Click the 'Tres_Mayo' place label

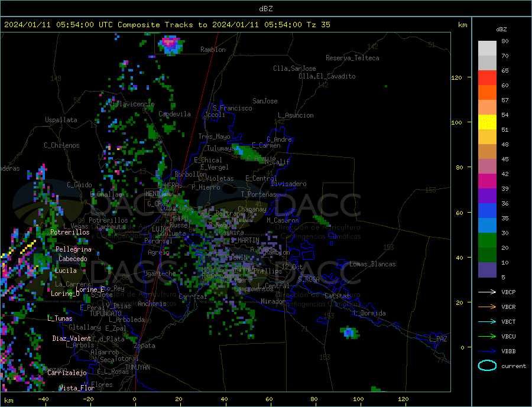(214, 136)
